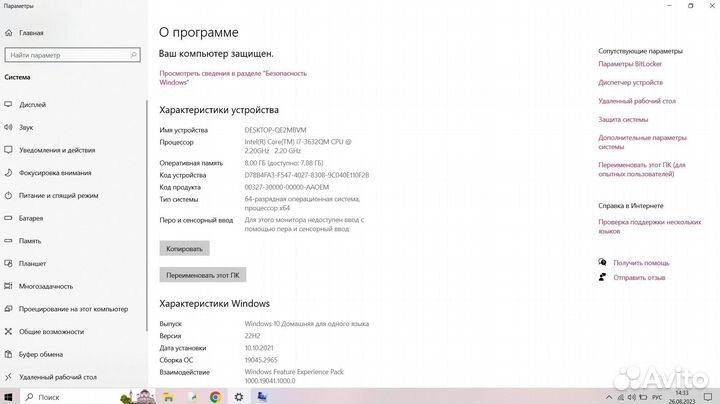The width and height of the screenshot is (720, 404).
Task: Click Отправить отзыв link
Action: pyautogui.click(x=639, y=278)
